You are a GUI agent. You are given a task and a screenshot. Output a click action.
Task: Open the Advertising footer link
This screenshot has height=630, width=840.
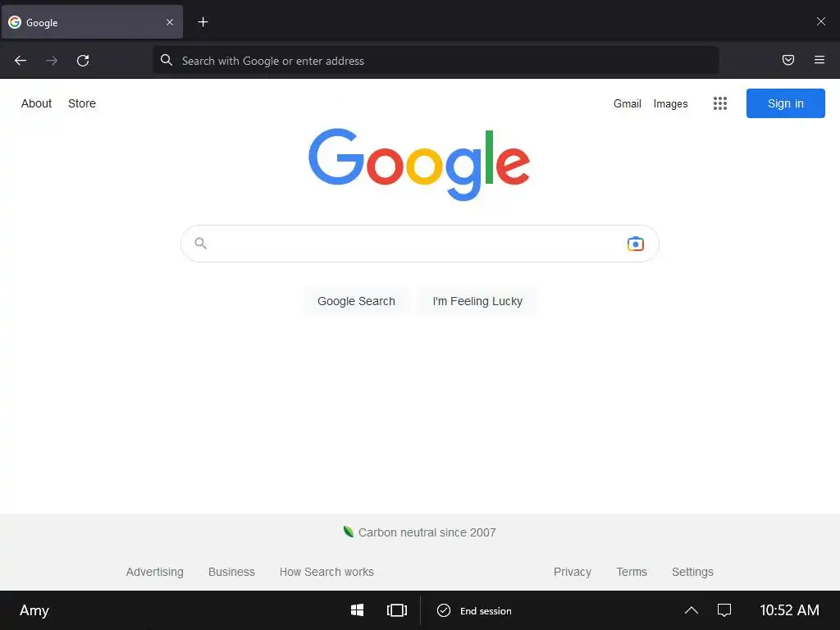(155, 572)
